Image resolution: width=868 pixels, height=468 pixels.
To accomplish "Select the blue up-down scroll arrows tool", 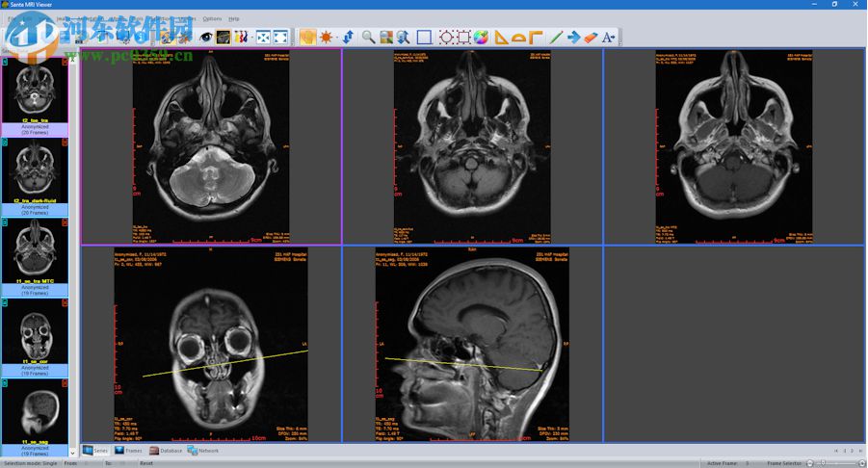I will click(x=348, y=37).
